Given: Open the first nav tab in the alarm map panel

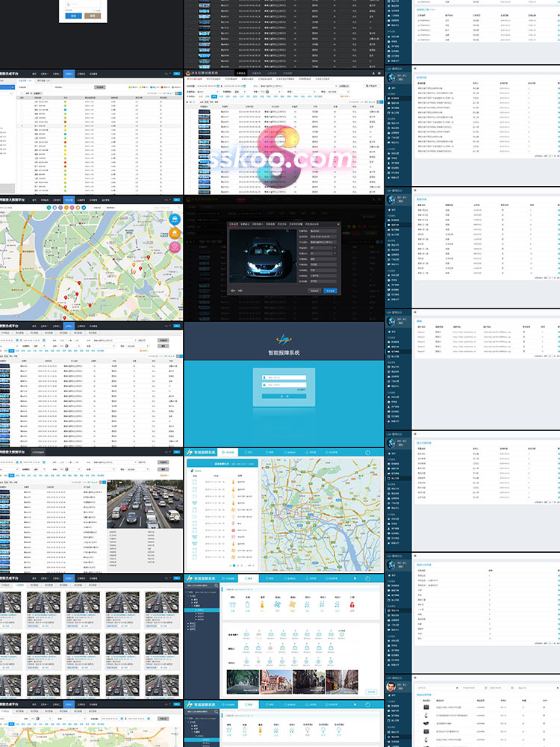Looking at the screenshot, I should point(228,452).
